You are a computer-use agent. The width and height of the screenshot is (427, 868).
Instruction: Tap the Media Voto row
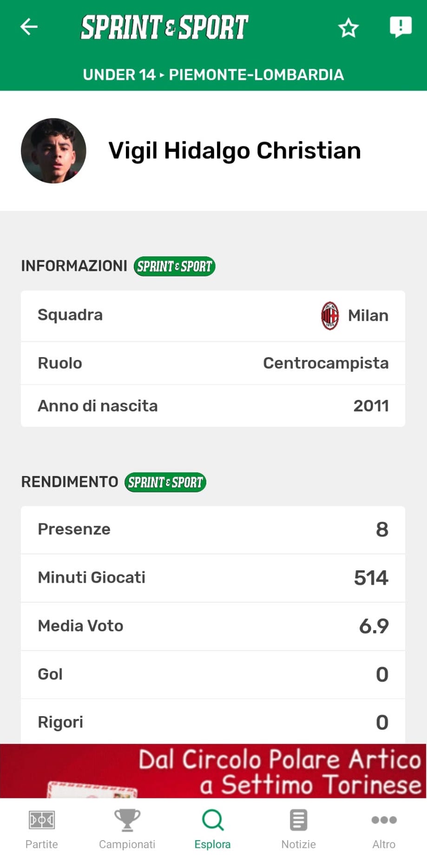tap(213, 626)
